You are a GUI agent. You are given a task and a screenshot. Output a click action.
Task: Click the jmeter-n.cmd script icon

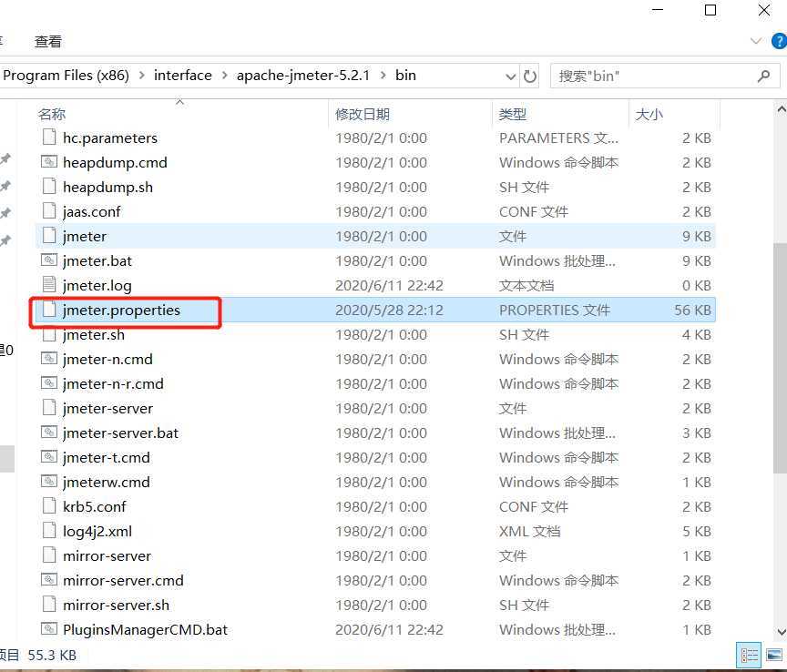(49, 359)
